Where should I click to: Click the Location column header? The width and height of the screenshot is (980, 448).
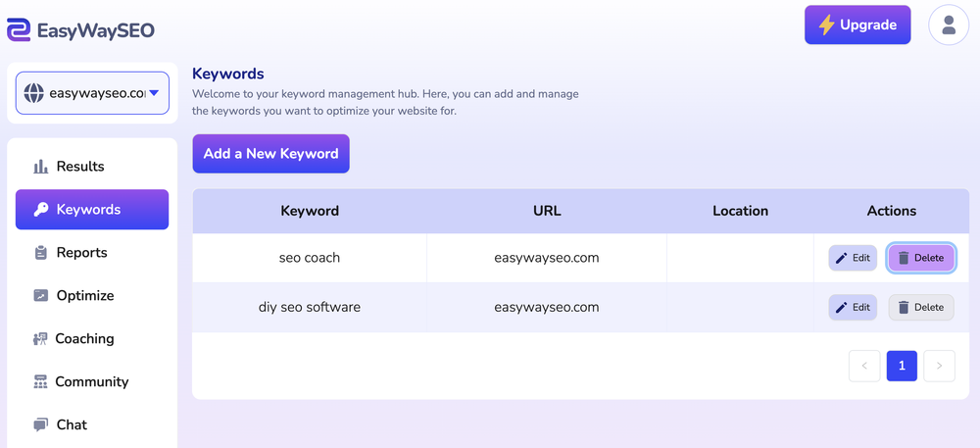pos(740,211)
